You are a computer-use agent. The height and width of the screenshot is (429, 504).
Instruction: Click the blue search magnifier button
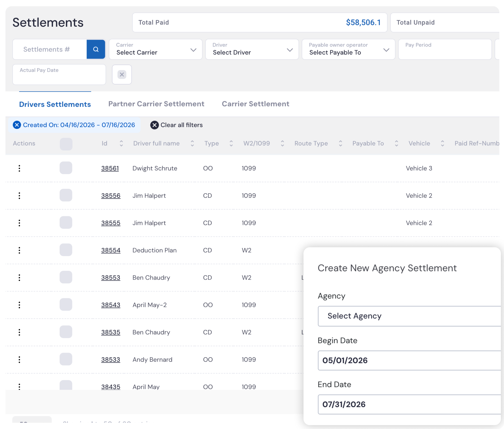(x=96, y=49)
